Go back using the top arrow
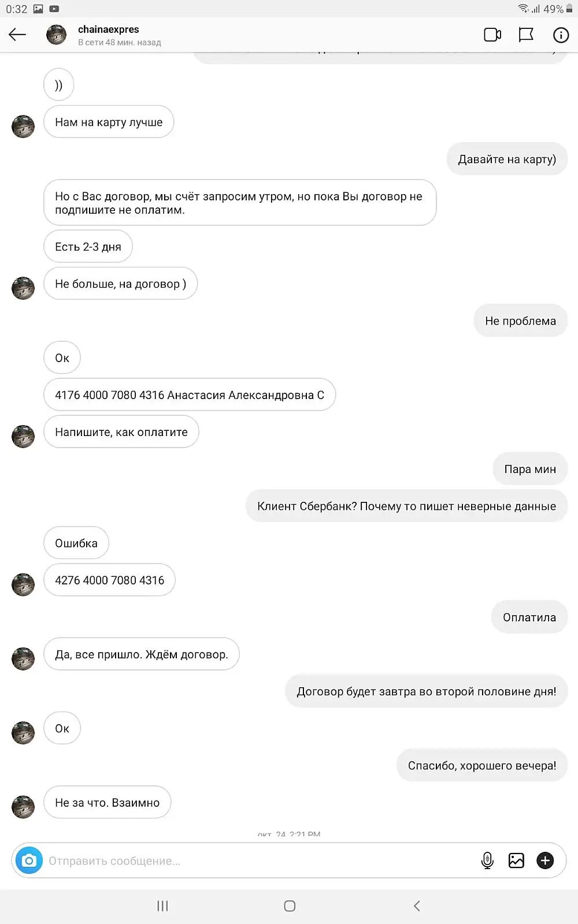578x924 pixels. tap(17, 35)
